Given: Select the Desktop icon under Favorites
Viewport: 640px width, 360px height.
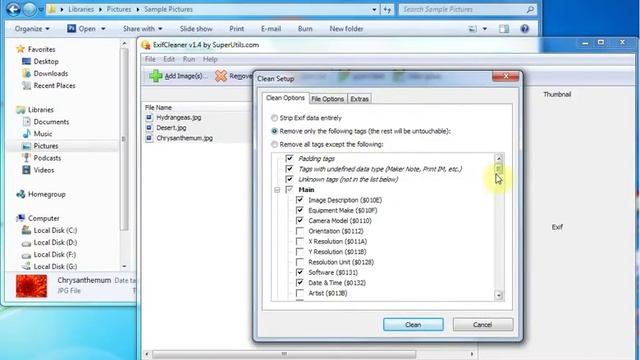Looking at the screenshot, I should pyautogui.click(x=27, y=61).
